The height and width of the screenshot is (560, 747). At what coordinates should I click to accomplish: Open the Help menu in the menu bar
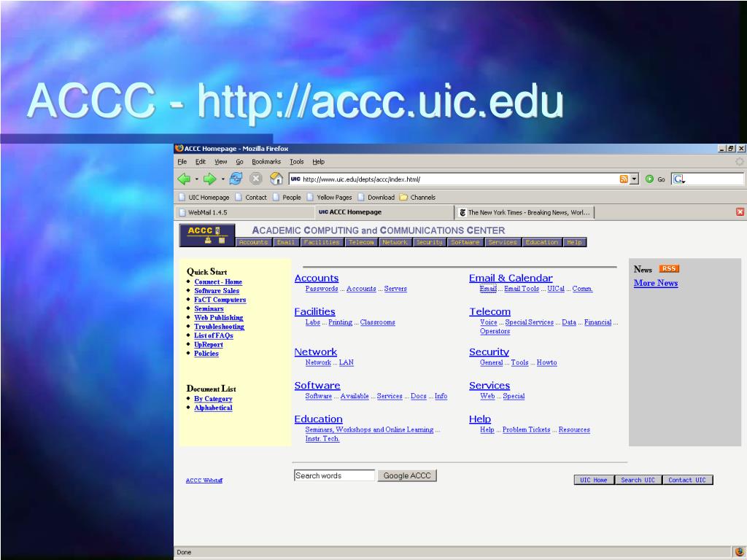(x=318, y=162)
